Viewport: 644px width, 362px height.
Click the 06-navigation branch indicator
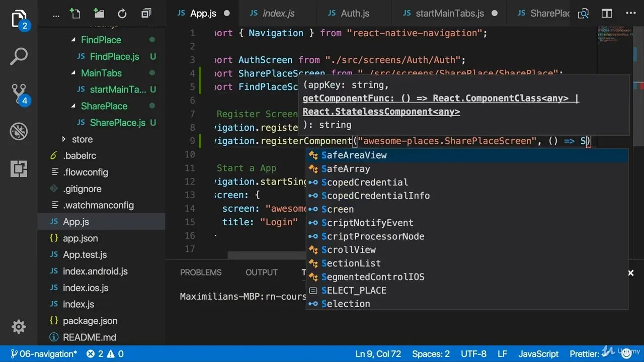pos(44,354)
